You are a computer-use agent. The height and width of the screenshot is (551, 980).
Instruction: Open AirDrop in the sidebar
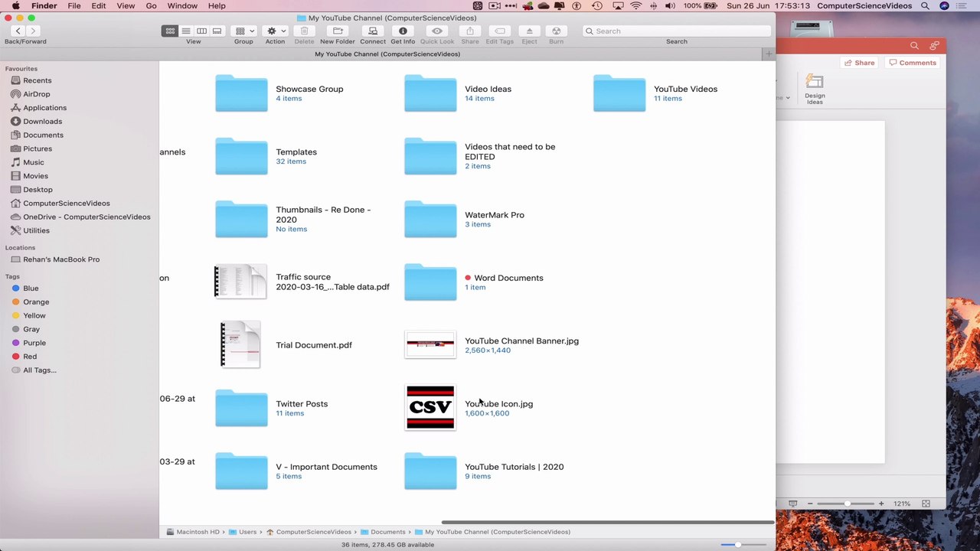pyautogui.click(x=36, y=94)
